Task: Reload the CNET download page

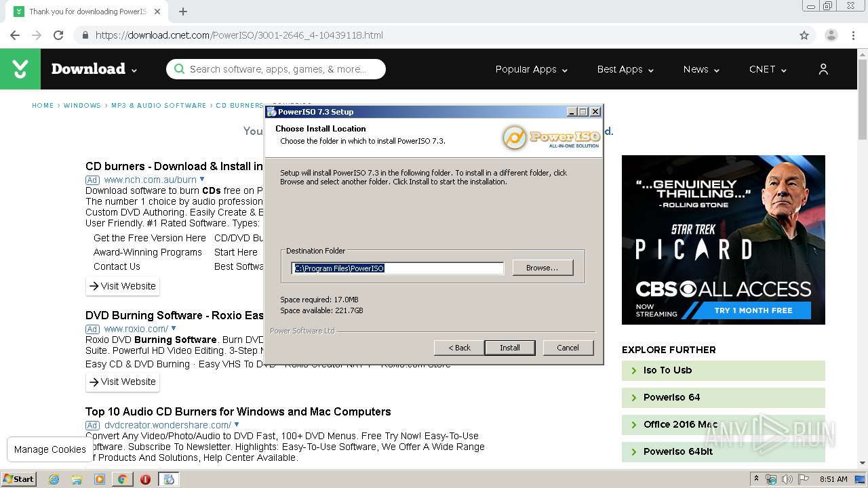Action: (58, 35)
